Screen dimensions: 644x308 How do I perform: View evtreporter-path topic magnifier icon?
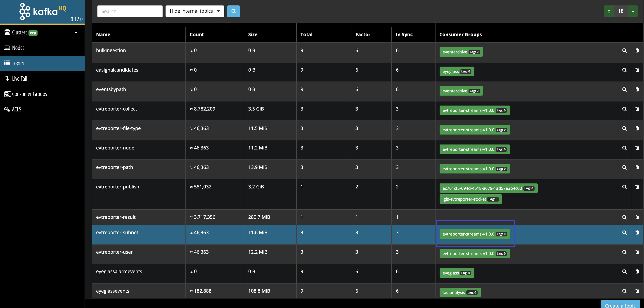[624, 168]
